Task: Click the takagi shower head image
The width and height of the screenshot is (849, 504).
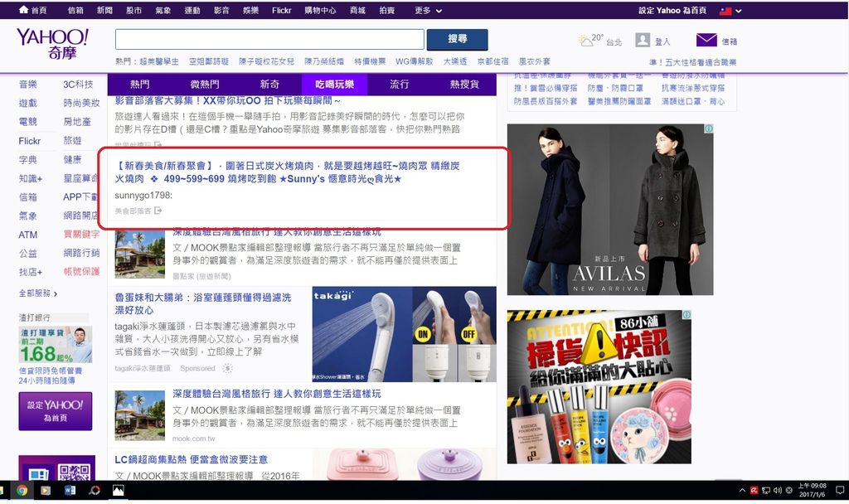Action: click(405, 334)
